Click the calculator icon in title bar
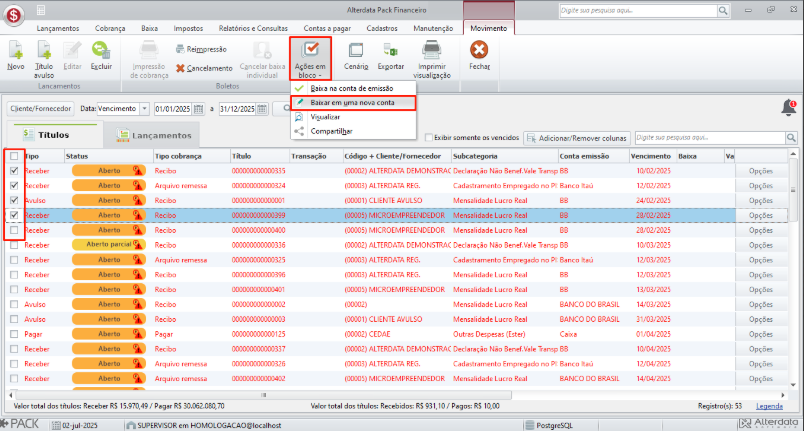This screenshot has width=804, height=431. tap(41, 10)
